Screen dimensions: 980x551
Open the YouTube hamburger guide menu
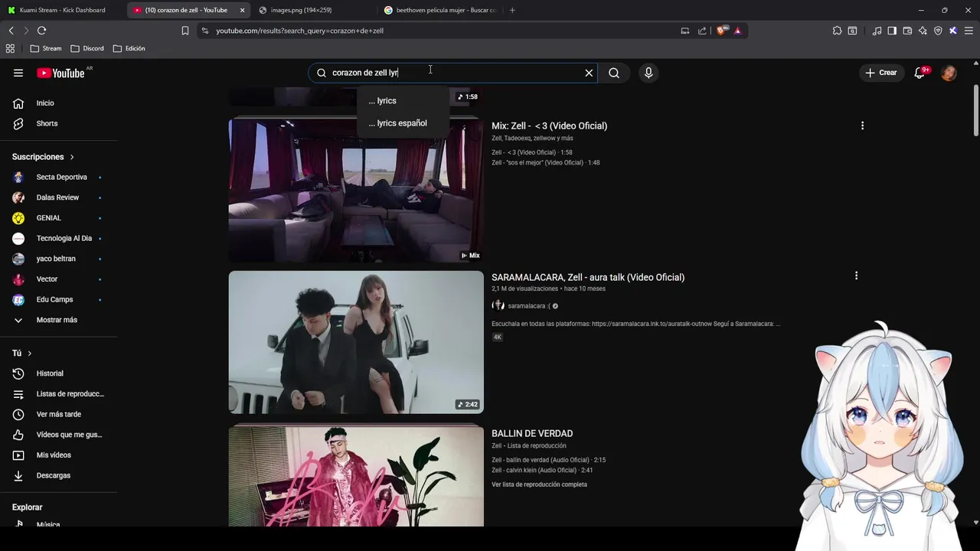(x=18, y=73)
